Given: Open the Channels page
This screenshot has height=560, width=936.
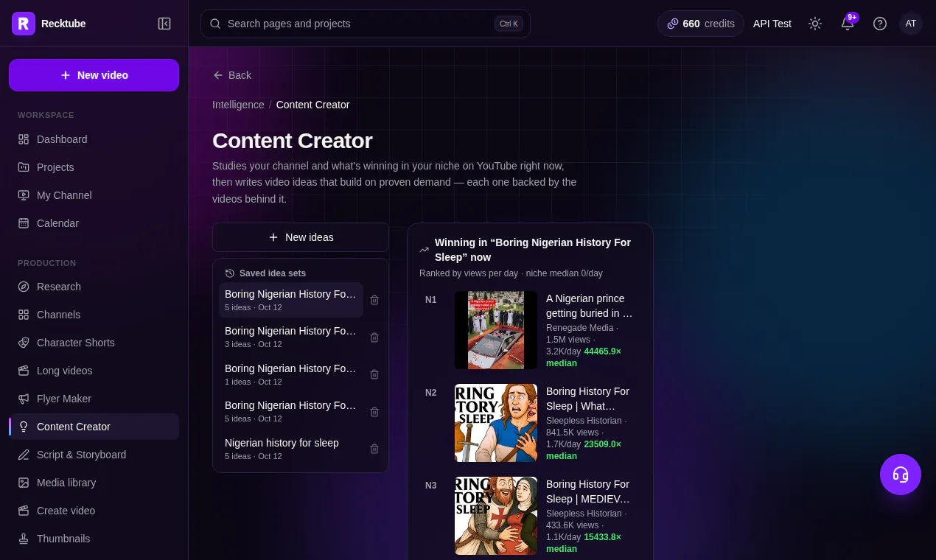Looking at the screenshot, I should pos(94,315).
